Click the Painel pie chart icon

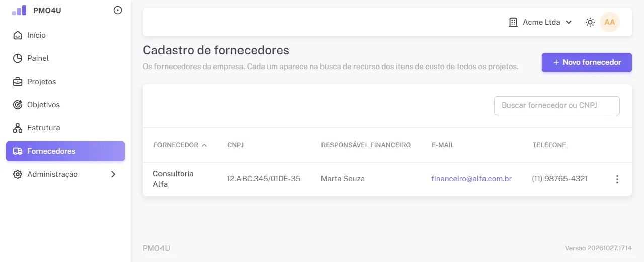(18, 58)
